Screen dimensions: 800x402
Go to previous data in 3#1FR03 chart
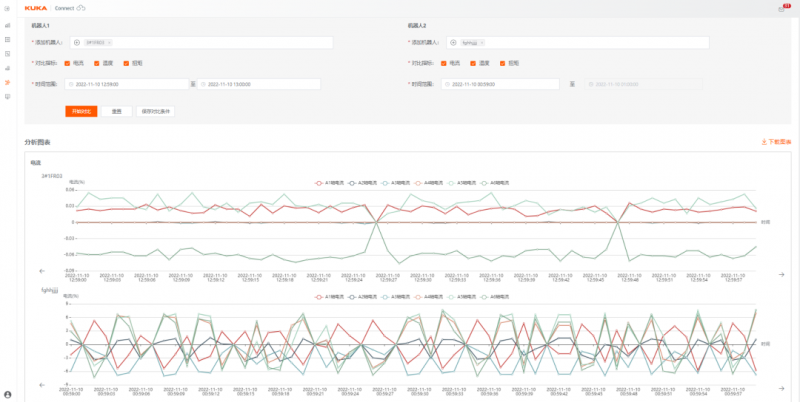click(x=42, y=271)
